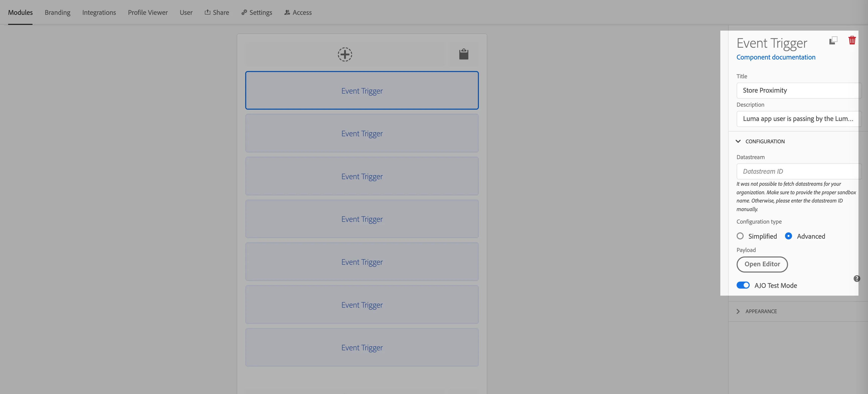Viewport: 868px width, 394px height.
Task: Click the duplicate component icon
Action: (833, 40)
